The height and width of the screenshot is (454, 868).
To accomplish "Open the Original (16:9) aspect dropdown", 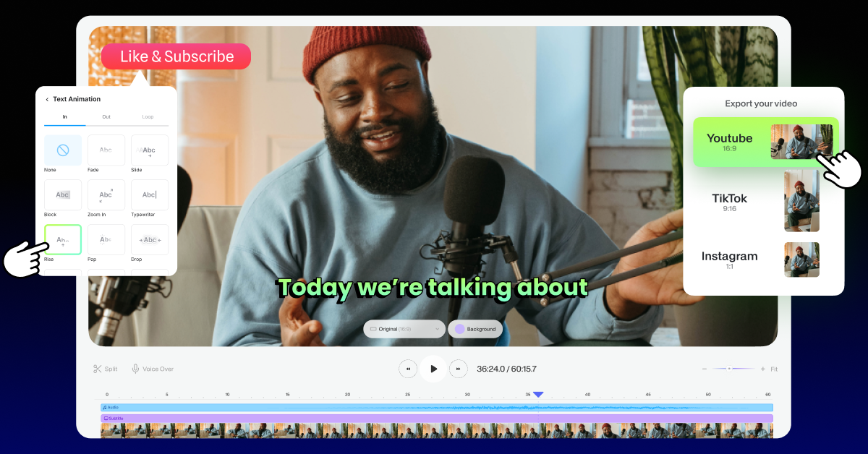I will 404,329.
